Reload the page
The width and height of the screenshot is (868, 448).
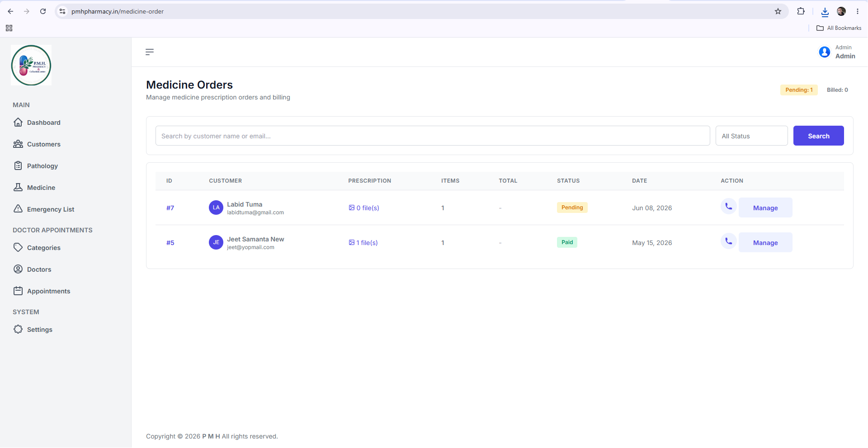point(43,11)
